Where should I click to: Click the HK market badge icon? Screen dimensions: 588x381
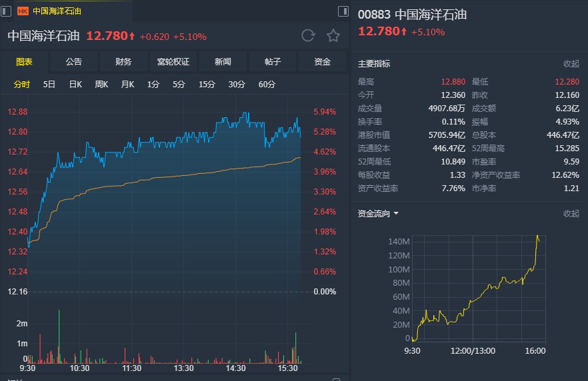23,11
